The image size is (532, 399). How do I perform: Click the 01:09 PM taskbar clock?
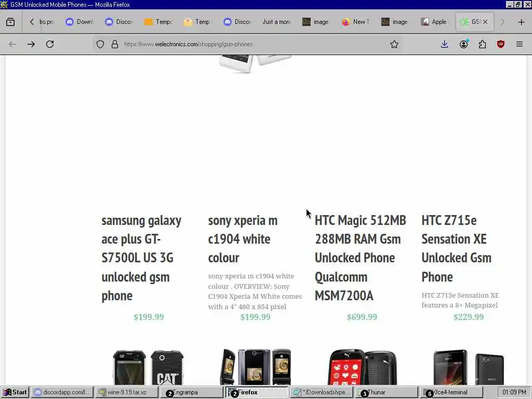[514, 392]
